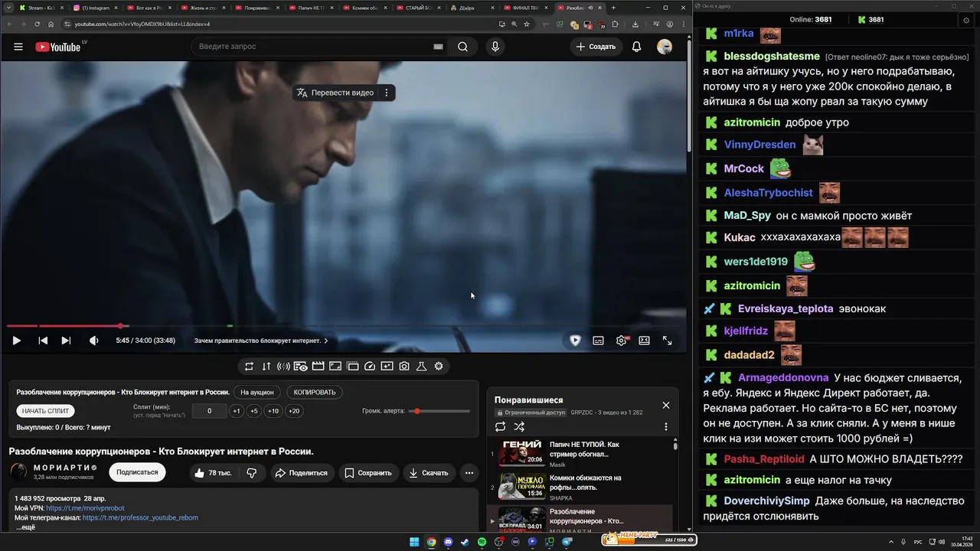Toggle subtitles in the player

click(599, 341)
